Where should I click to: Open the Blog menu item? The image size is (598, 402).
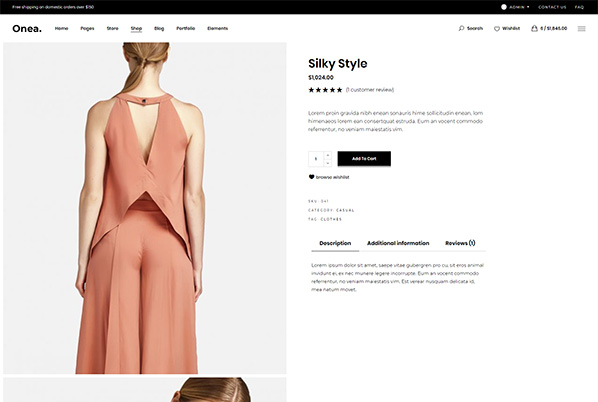pyautogui.click(x=159, y=28)
